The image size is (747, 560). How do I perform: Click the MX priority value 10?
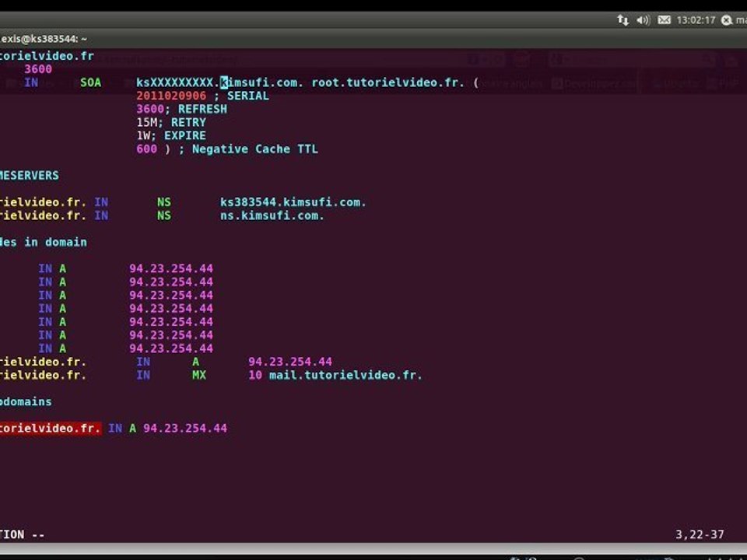[255, 375]
